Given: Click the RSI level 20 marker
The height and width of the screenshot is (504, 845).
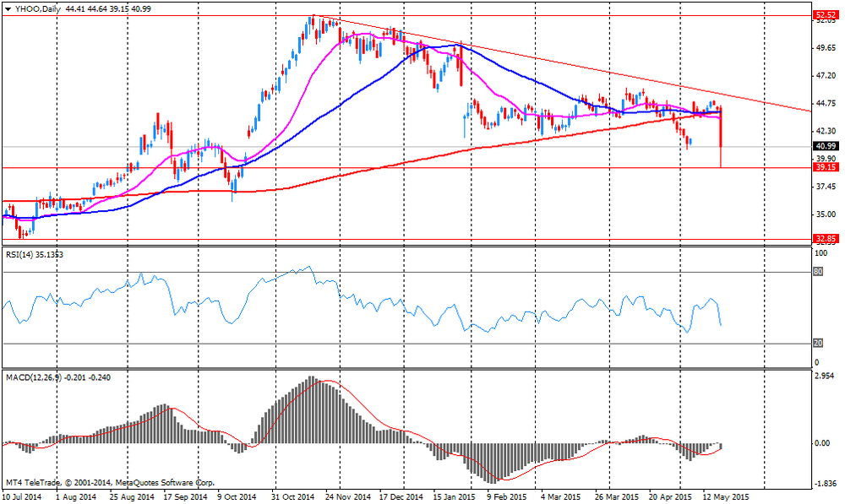Looking at the screenshot, I should (x=818, y=344).
